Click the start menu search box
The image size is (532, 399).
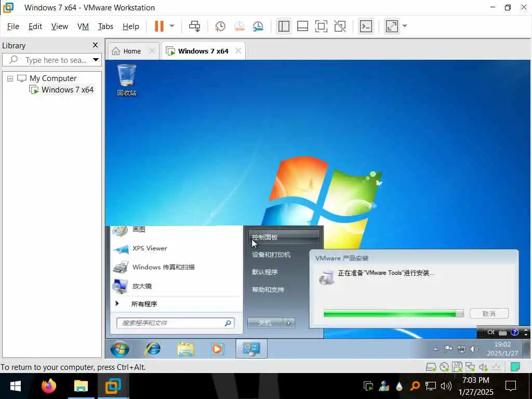tap(175, 323)
